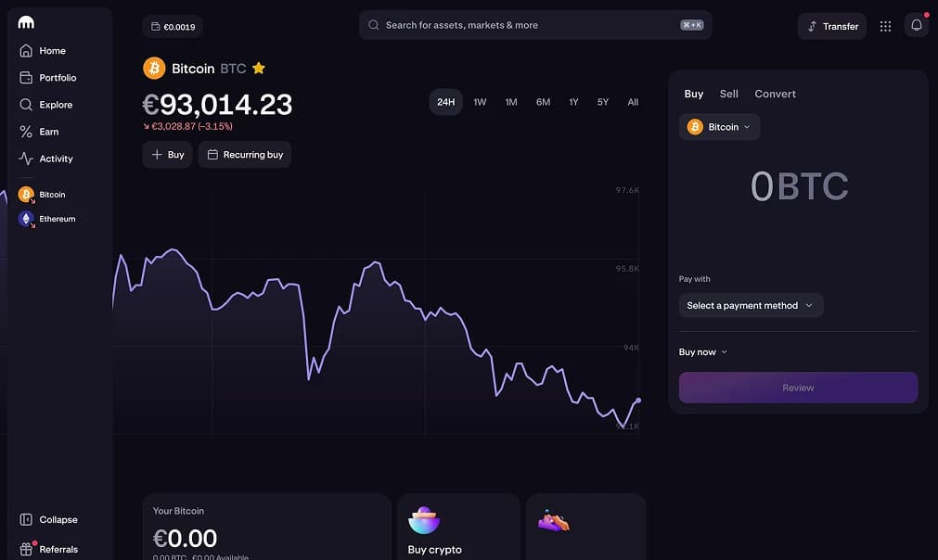Click the Transfer button
This screenshot has height=560, width=938.
(832, 26)
